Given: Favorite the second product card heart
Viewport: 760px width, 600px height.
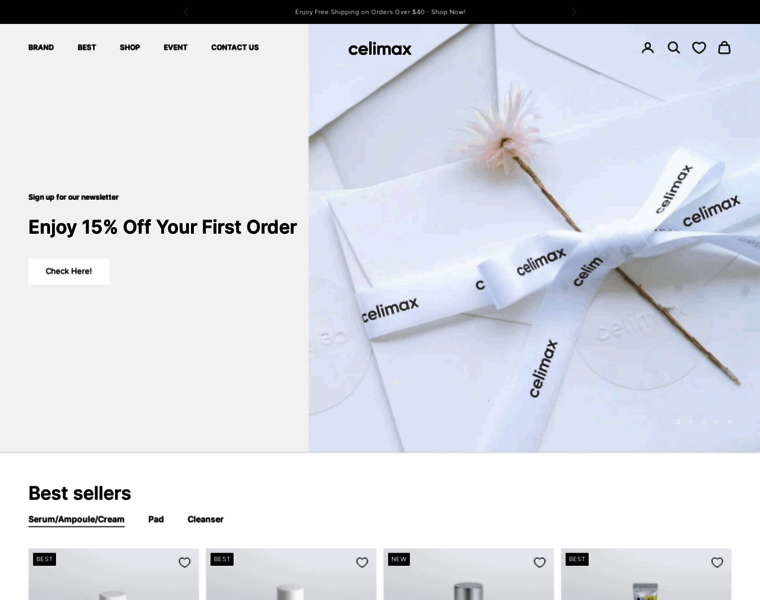Looking at the screenshot, I should pyautogui.click(x=362, y=562).
